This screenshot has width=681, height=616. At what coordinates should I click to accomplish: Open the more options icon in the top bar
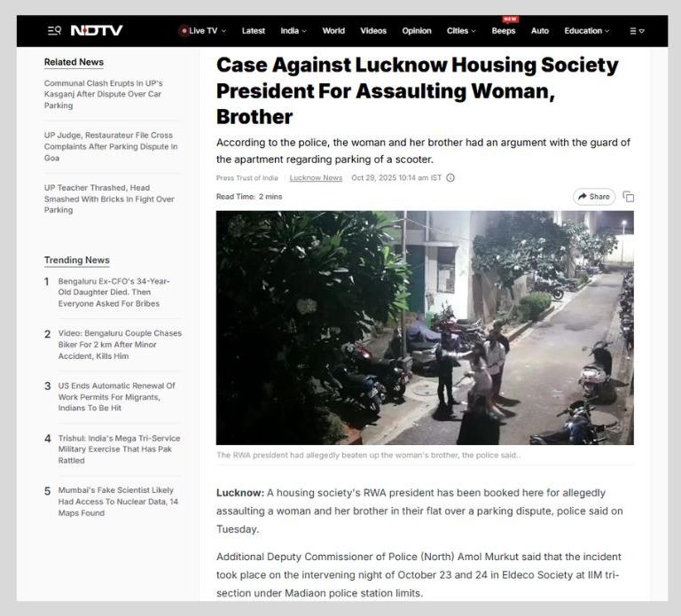(x=638, y=31)
